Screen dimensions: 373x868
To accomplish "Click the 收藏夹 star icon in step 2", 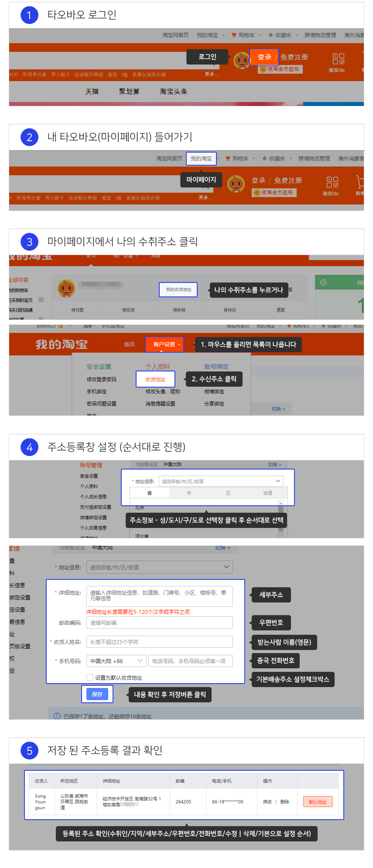I will [x=264, y=159].
